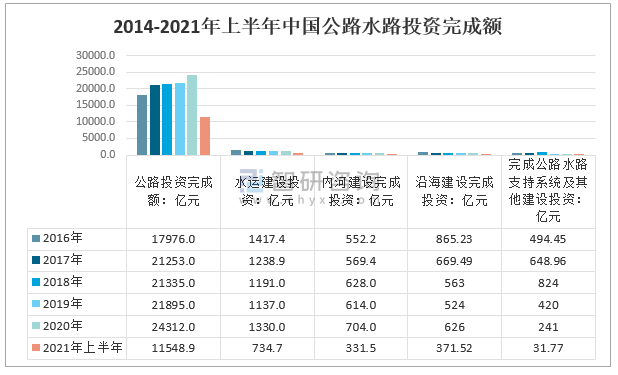Image resolution: width=618 pixels, height=375 pixels.
Task: Click the 2016年 legend color swatch
Action: pyautogui.click(x=36, y=239)
